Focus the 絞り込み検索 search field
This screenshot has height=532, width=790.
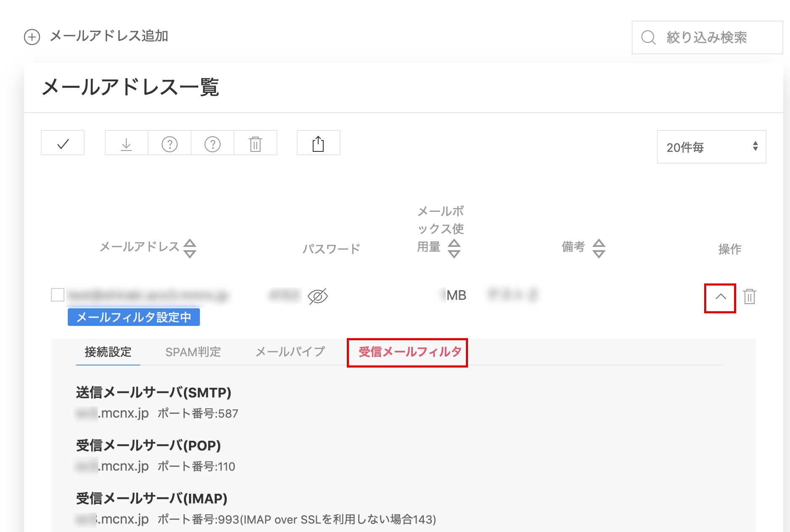707,37
